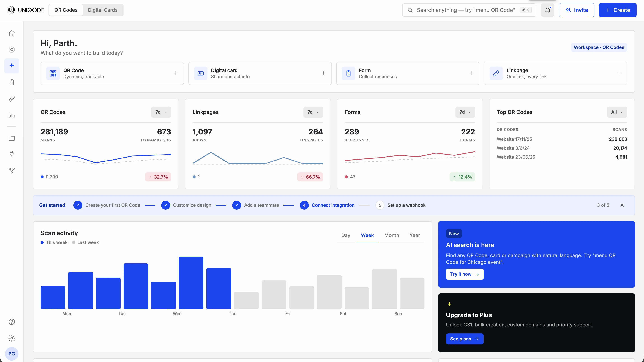Select Day tab in Scan activity

pyautogui.click(x=346, y=235)
